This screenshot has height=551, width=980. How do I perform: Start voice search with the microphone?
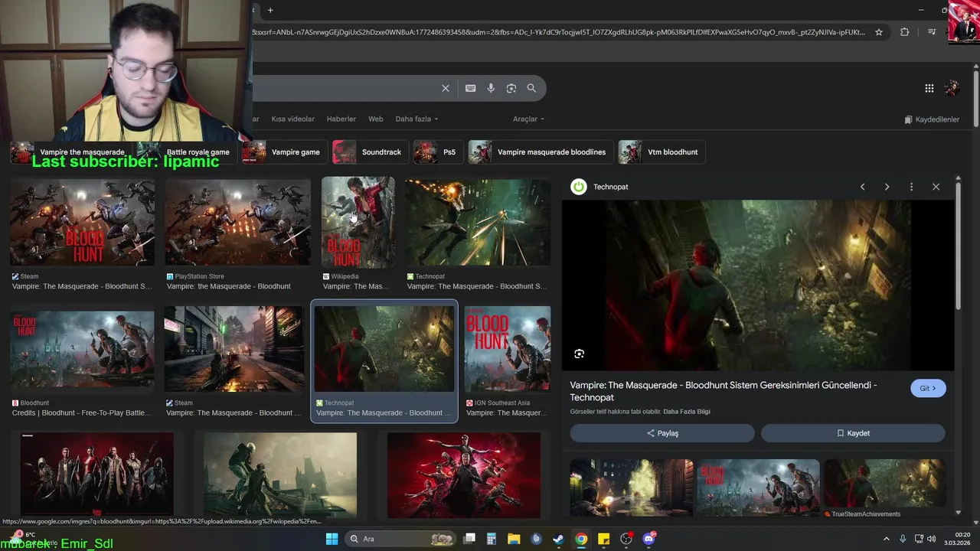pyautogui.click(x=491, y=88)
